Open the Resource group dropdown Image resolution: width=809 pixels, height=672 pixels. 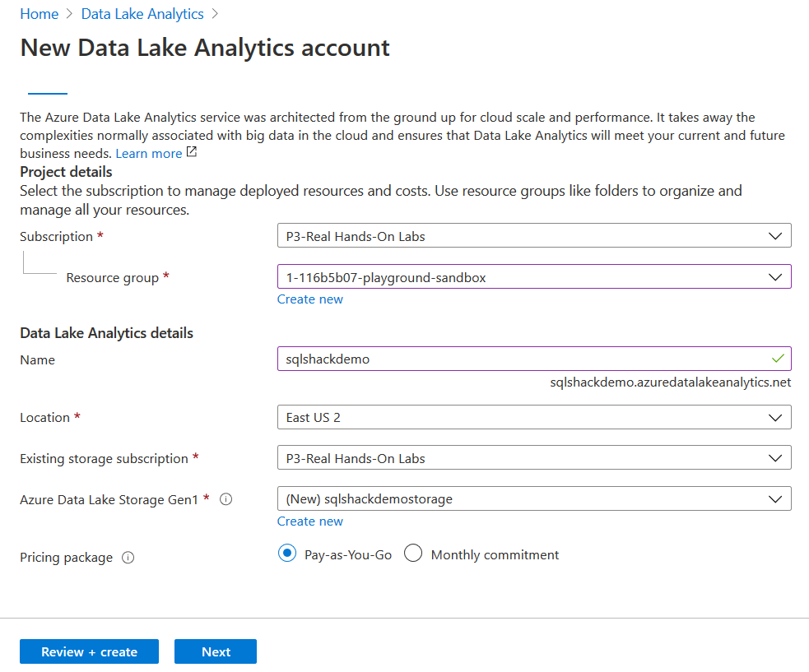pos(533,277)
